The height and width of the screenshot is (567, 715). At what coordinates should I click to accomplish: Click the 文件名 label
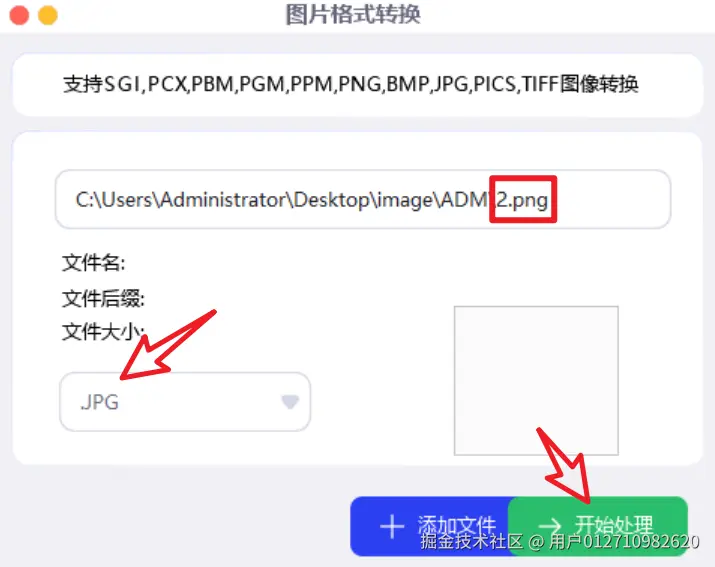point(93,263)
